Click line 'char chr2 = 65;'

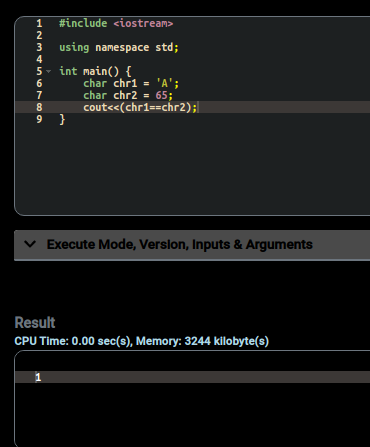tap(128, 95)
